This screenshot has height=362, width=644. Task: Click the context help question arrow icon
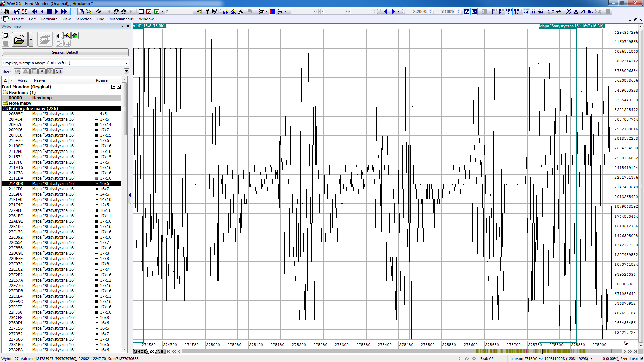click(215, 11)
